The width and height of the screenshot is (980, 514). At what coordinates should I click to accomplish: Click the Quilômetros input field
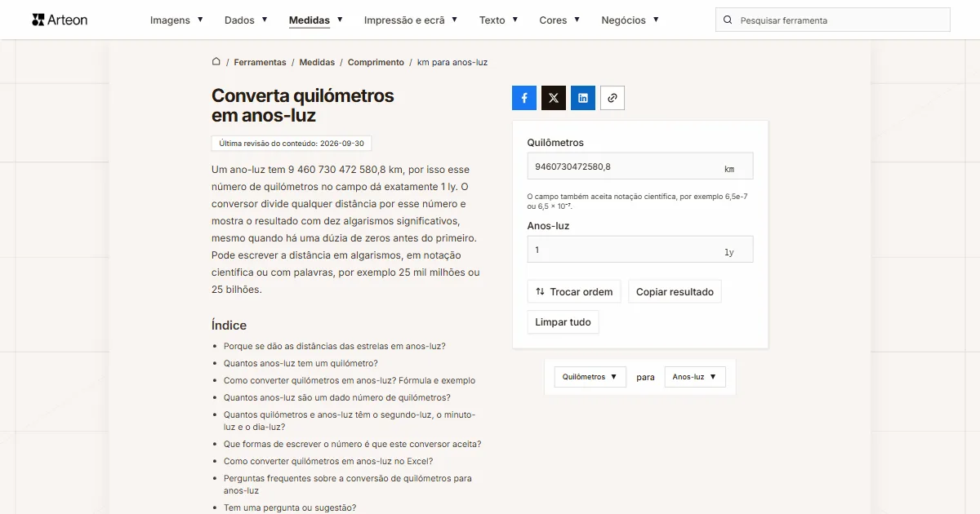point(640,166)
